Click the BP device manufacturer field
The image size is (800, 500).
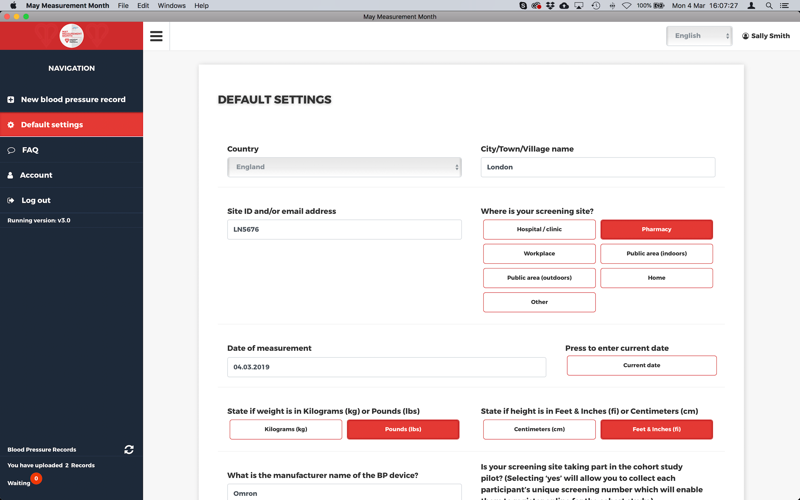coord(344,493)
